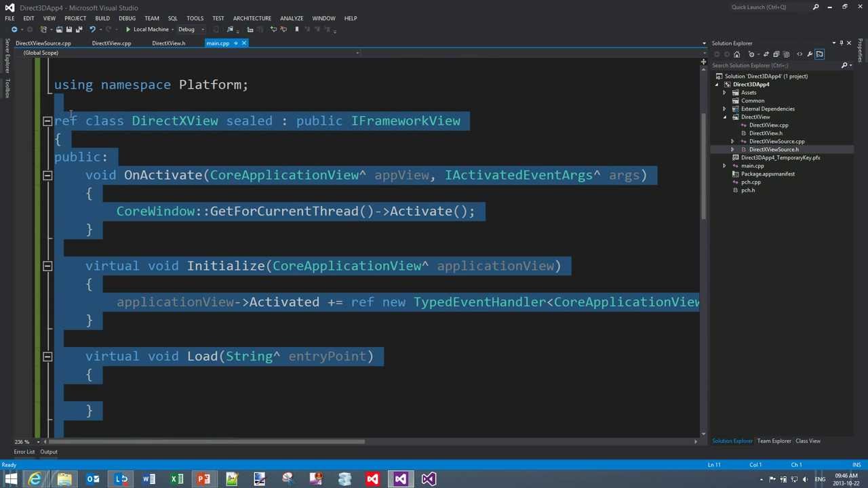Click the Solution Explorer search magnifier icon
868x488 pixels.
tap(844, 65)
